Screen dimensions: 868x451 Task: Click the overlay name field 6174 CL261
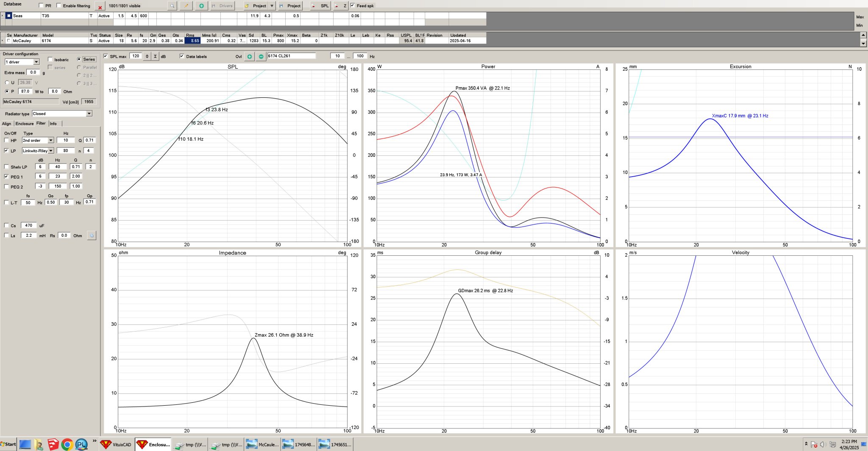click(x=292, y=56)
